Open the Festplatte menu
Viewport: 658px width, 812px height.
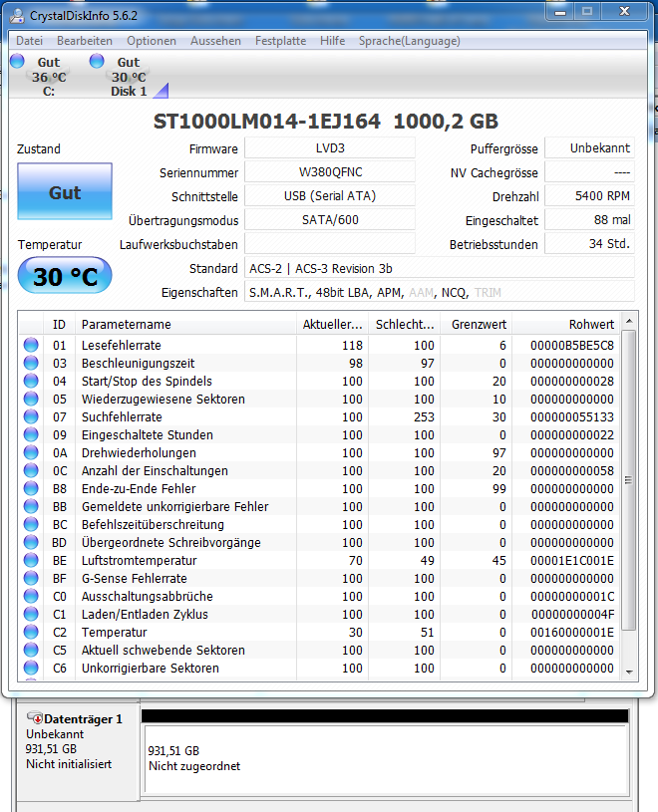click(280, 41)
